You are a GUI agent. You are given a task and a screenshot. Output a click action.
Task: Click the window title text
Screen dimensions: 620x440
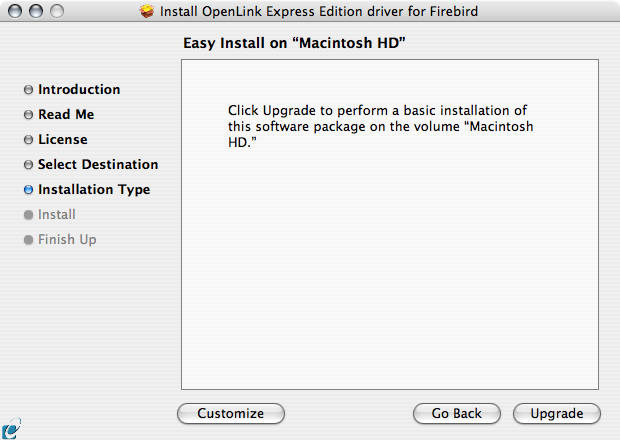point(321,11)
